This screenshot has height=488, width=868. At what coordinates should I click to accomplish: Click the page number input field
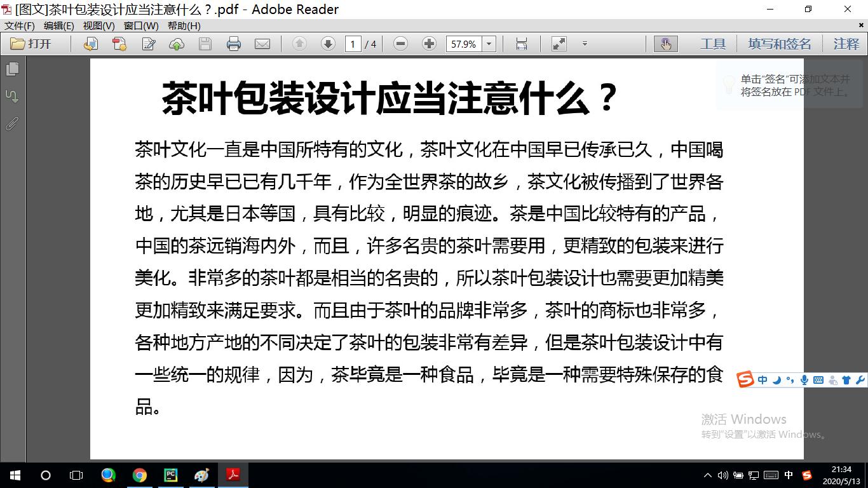(x=354, y=43)
